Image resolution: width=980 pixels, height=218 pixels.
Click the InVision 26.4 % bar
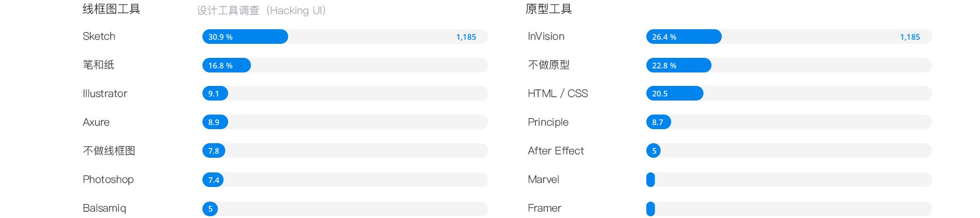(684, 37)
